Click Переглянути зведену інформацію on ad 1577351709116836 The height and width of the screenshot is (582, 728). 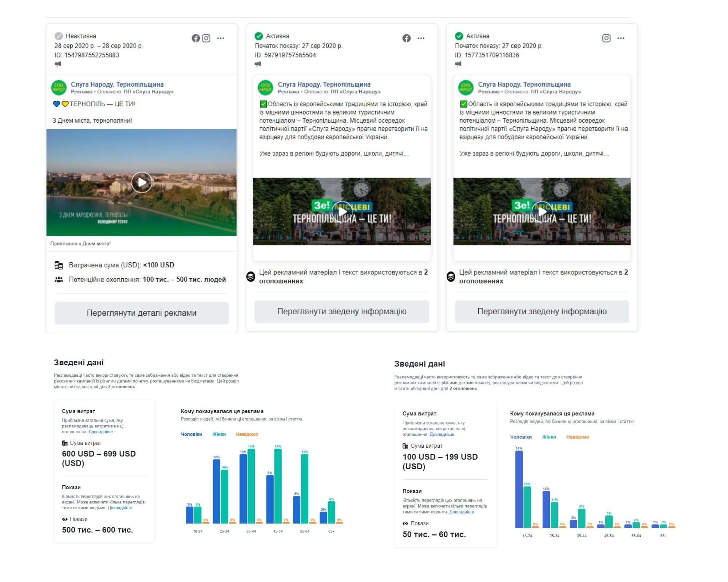click(542, 311)
